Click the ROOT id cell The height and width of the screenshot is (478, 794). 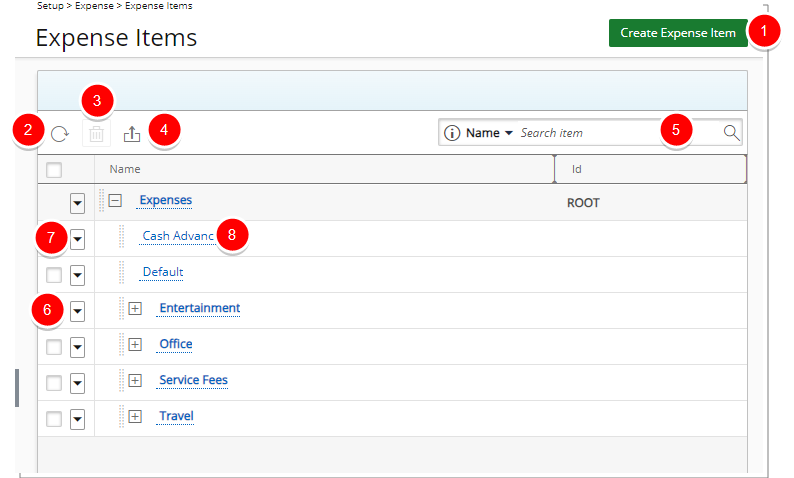tap(583, 203)
